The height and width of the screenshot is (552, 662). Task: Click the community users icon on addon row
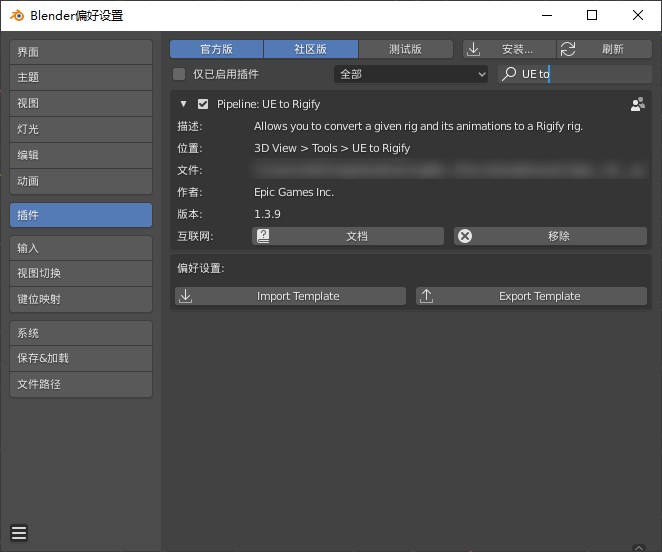point(638,104)
